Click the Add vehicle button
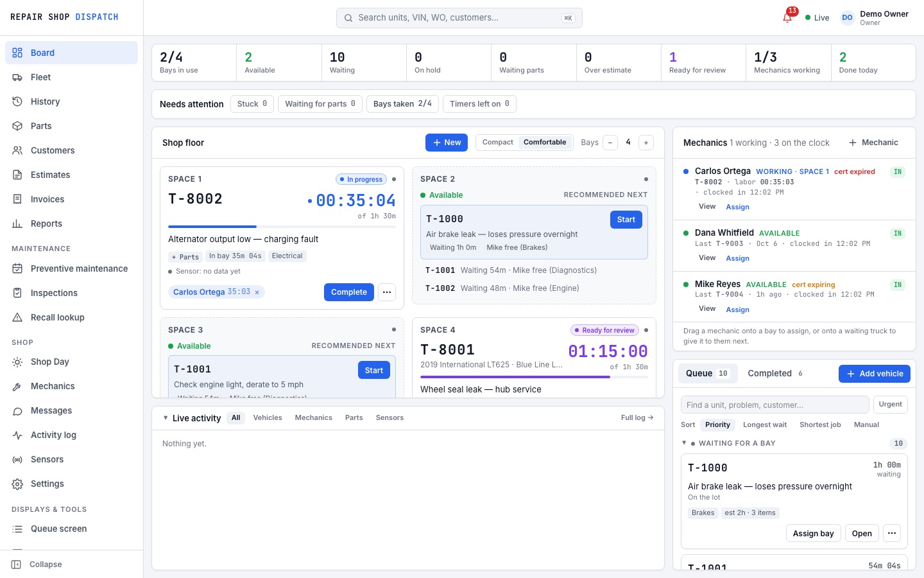The width and height of the screenshot is (924, 578). click(875, 374)
